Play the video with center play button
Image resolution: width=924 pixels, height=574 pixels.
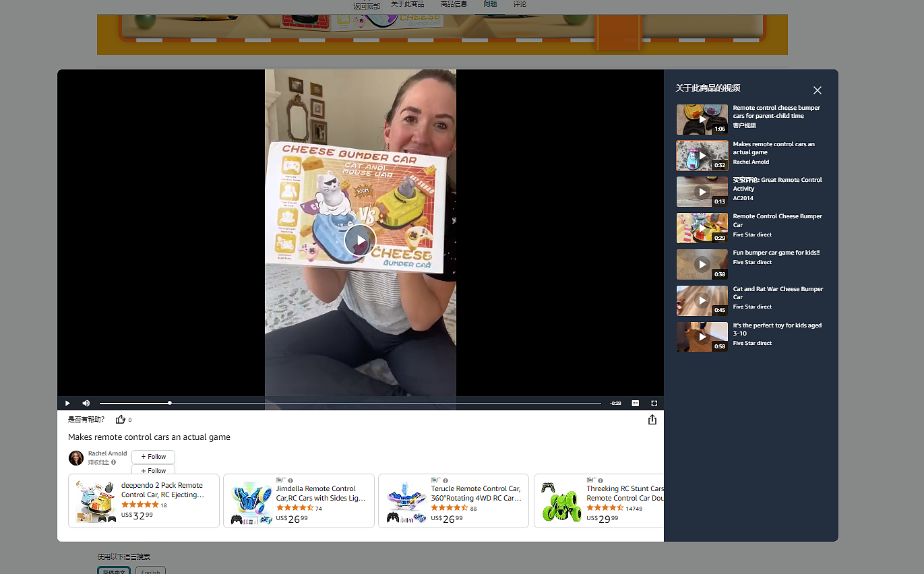point(360,241)
